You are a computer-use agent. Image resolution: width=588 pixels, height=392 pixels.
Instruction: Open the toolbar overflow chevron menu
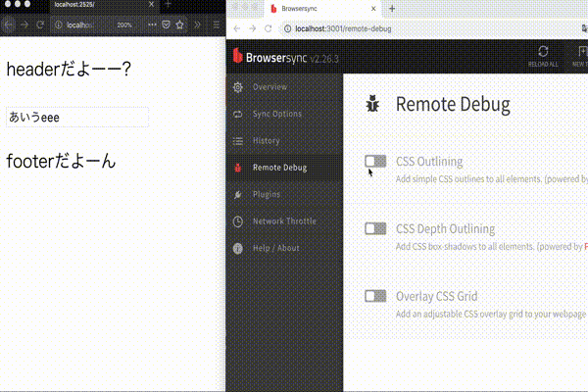point(197,25)
